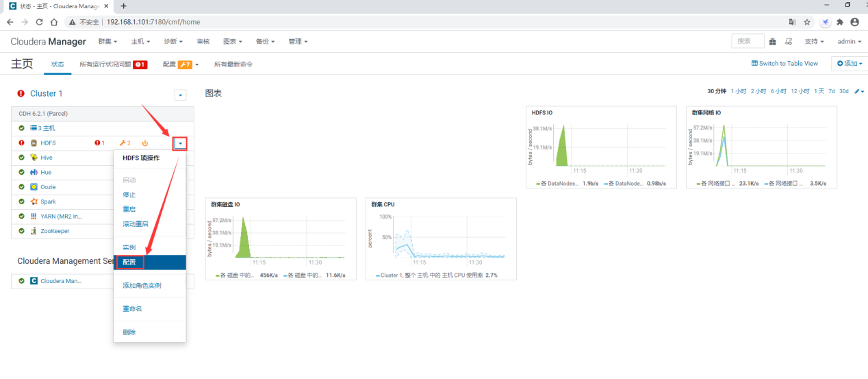Click the HDFS orange restart-needed power icon
The width and height of the screenshot is (868, 379).
click(145, 143)
